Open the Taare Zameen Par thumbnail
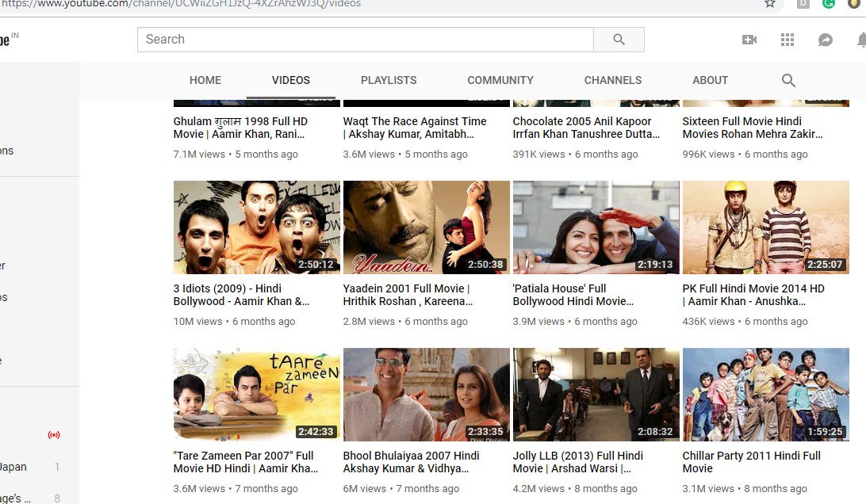This screenshot has width=866, height=504. [257, 395]
